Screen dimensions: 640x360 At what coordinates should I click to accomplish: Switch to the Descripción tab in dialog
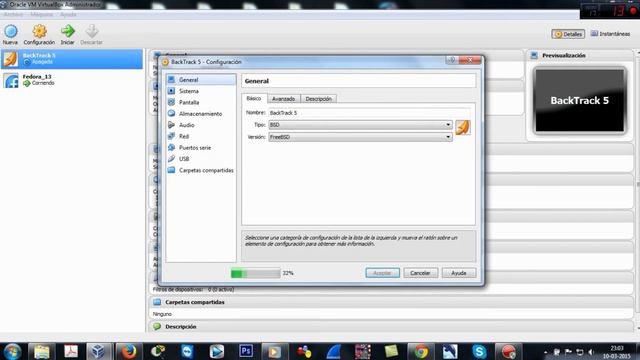click(318, 99)
